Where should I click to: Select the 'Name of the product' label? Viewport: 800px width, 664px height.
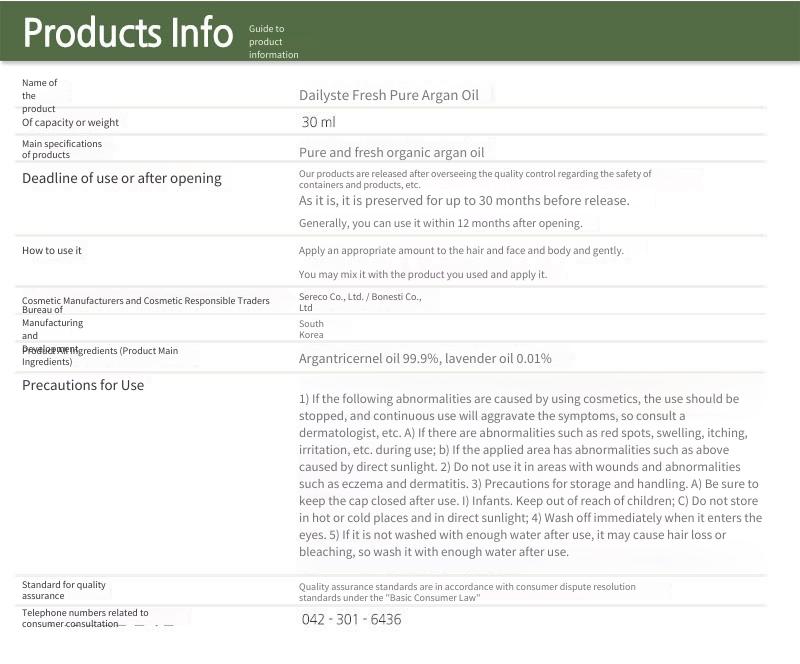[39, 95]
